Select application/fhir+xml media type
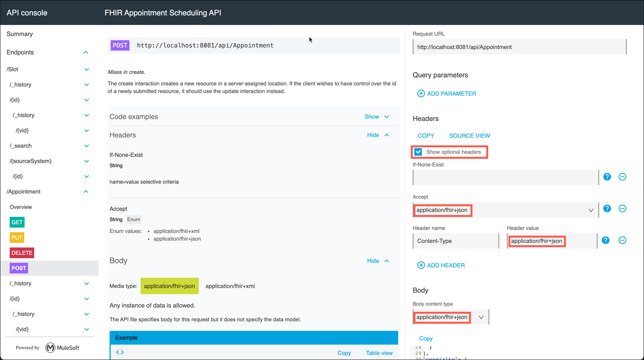The width and height of the screenshot is (644, 360). [230, 286]
